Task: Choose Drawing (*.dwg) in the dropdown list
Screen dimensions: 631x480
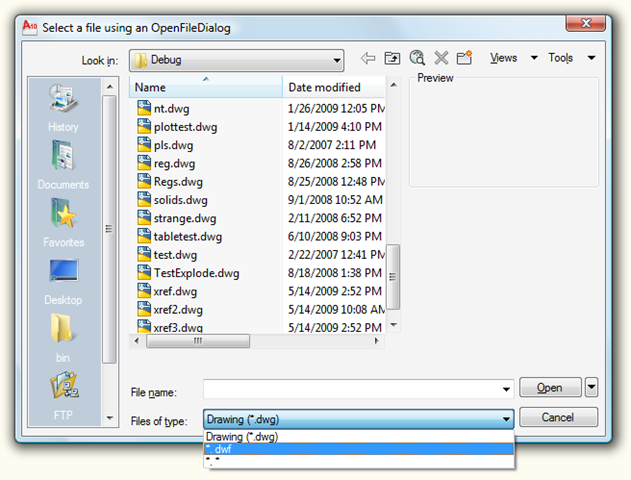Action: pyautogui.click(x=358, y=437)
